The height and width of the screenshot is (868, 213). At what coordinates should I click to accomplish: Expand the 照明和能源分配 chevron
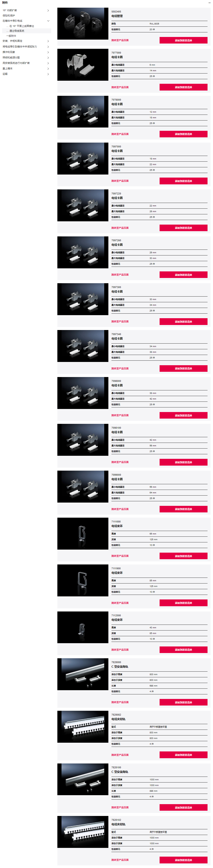click(x=48, y=58)
